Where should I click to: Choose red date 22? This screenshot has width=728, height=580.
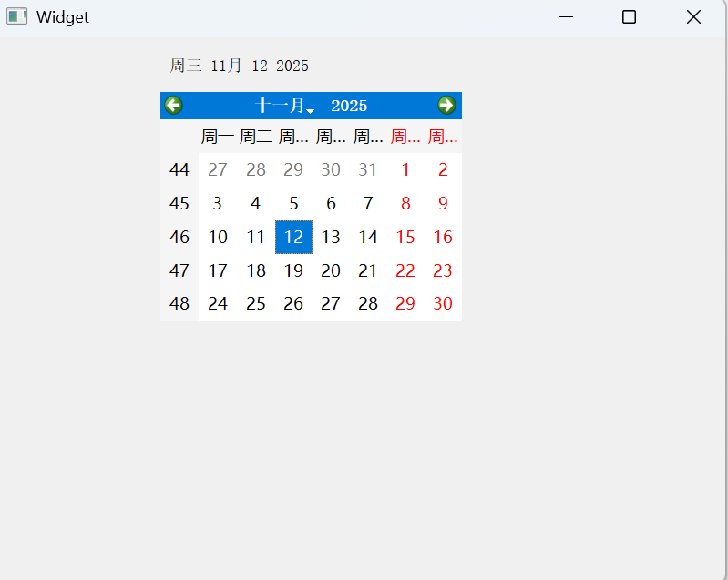click(x=405, y=270)
